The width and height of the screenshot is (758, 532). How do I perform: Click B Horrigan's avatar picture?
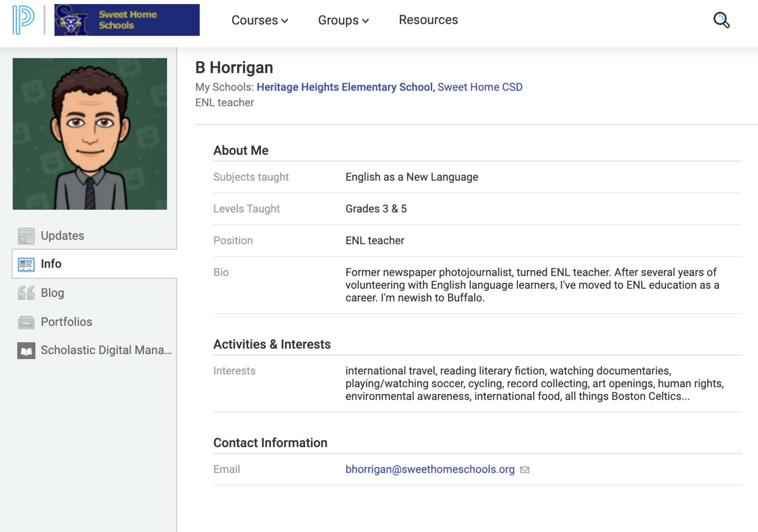90,134
